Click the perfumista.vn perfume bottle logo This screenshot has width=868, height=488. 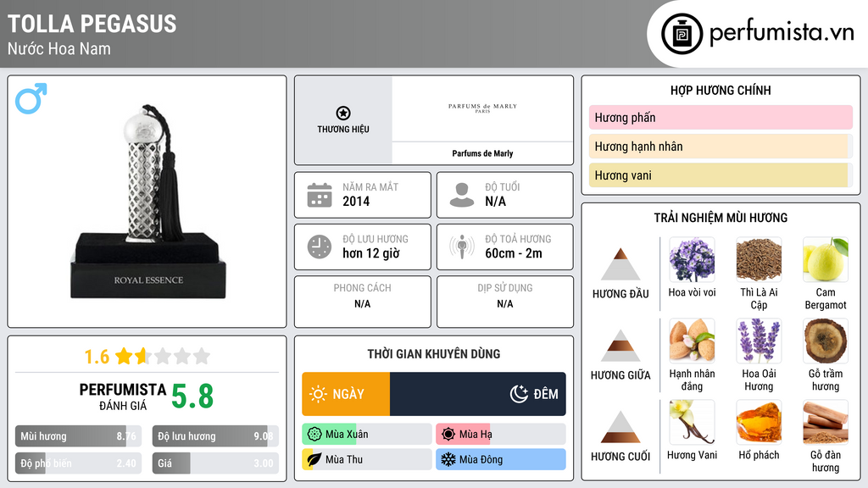[681, 33]
